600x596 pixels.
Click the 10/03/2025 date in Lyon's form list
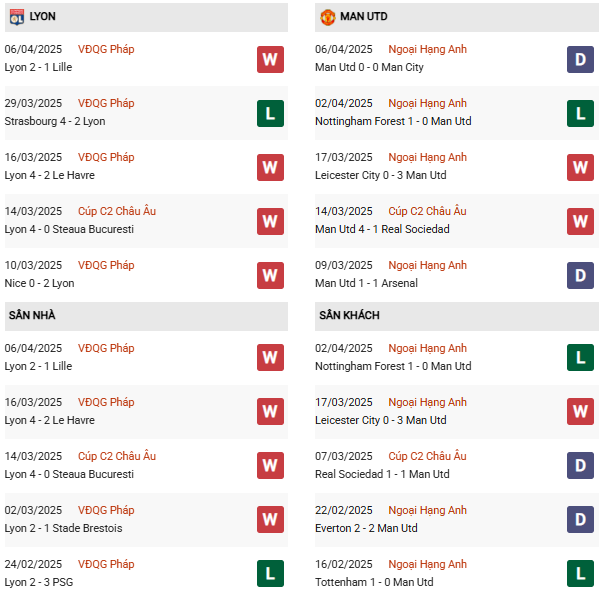pyautogui.click(x=33, y=265)
